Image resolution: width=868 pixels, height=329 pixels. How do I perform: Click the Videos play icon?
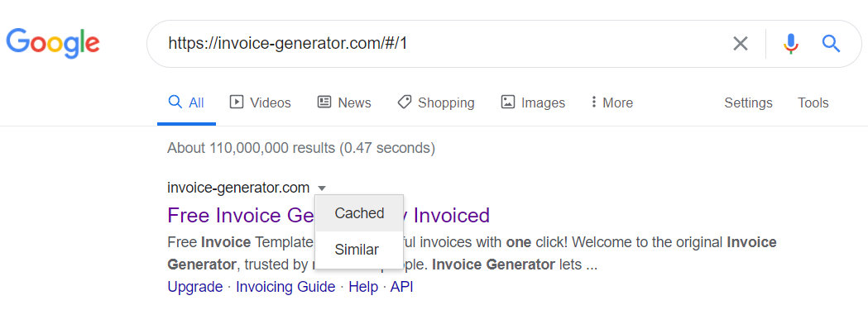click(237, 102)
